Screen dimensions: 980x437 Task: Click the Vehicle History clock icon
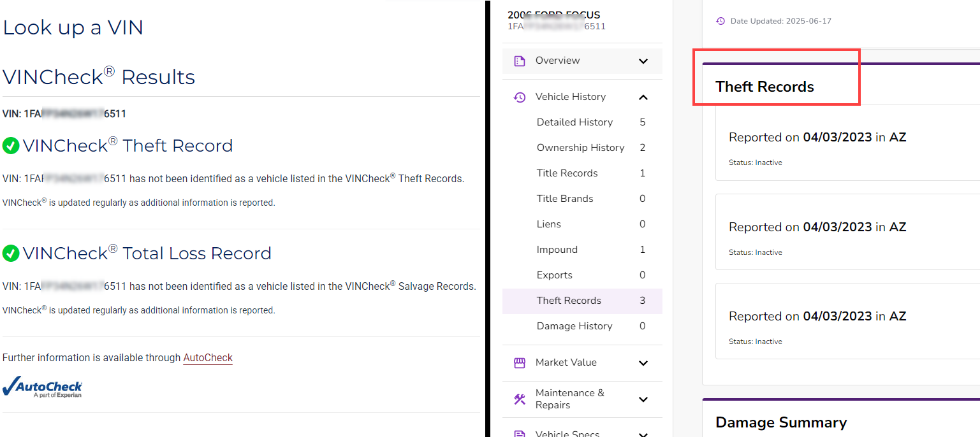click(x=520, y=97)
